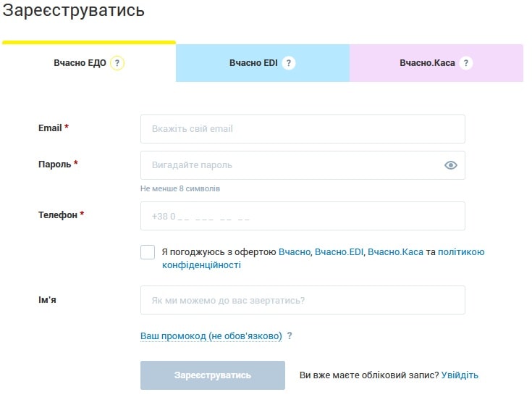This screenshot has width=532, height=400.
Task: Click question mark beside promo code link
Action: [290, 336]
